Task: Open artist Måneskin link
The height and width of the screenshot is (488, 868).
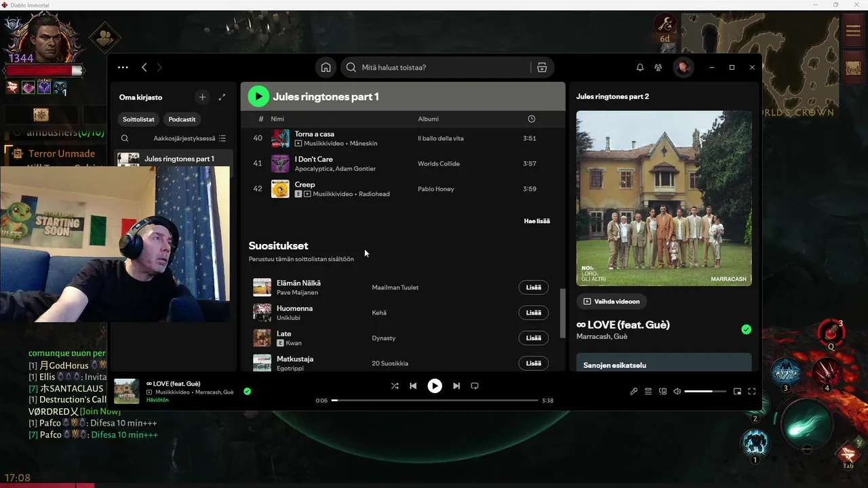Action: pyautogui.click(x=363, y=144)
